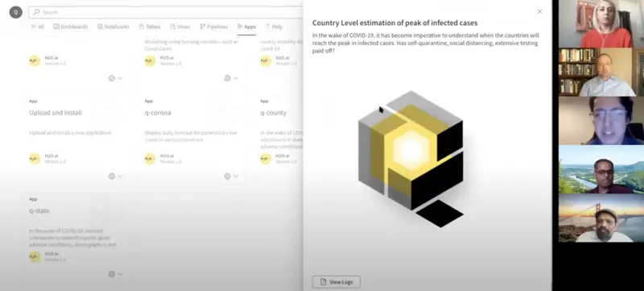The width and height of the screenshot is (644, 291).
Task: Select video of speaker wearing glasses
Action: coord(601,120)
